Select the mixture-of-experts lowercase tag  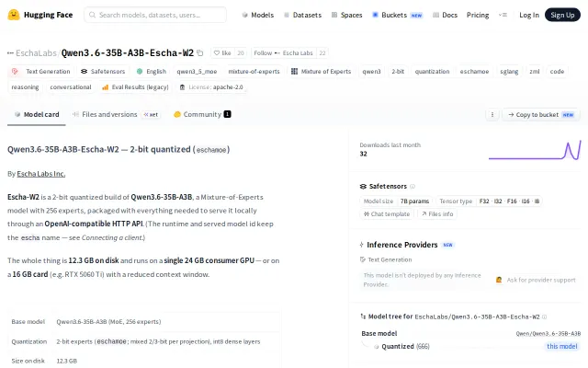(254, 72)
